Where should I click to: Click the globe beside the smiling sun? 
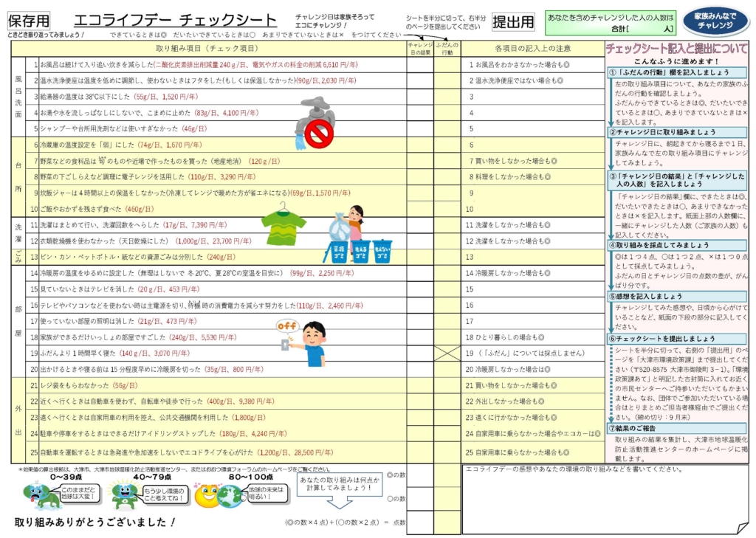tap(230, 496)
